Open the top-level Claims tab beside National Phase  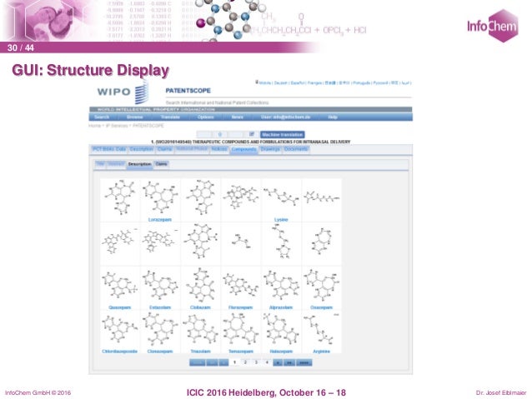coord(164,149)
